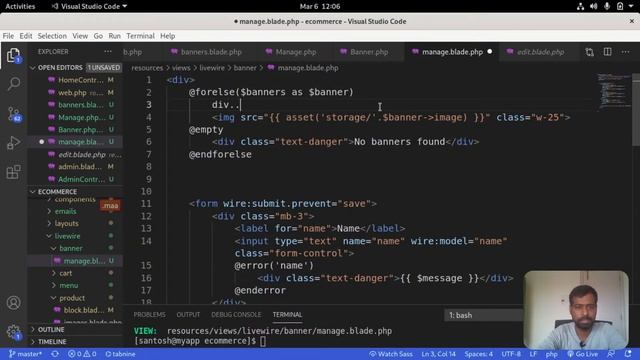Open the Problems panel tab
The width and height of the screenshot is (640, 360).
click(x=149, y=315)
